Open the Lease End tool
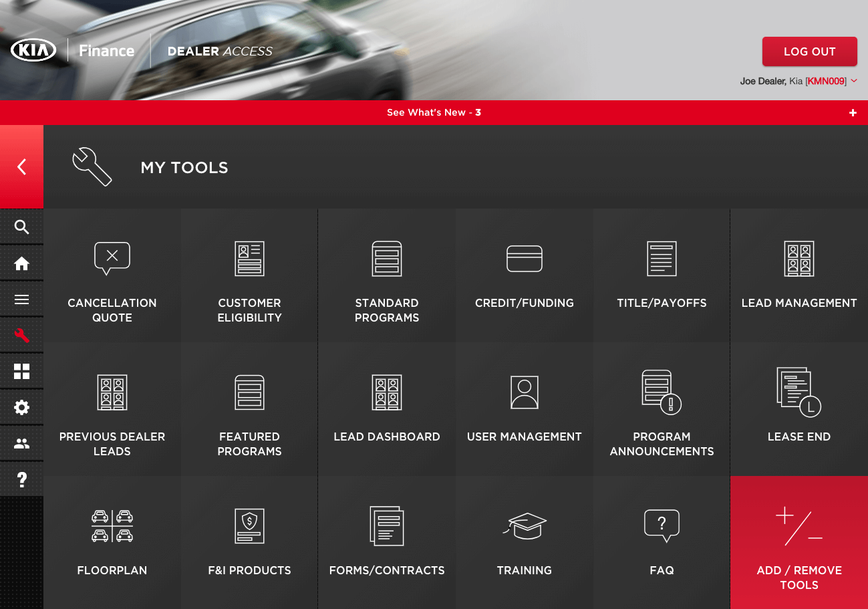The height and width of the screenshot is (609, 868). [799, 408]
